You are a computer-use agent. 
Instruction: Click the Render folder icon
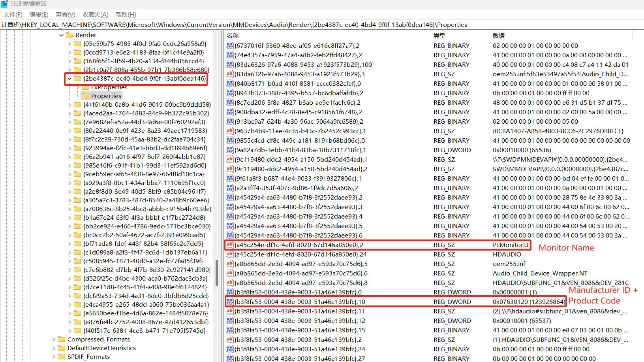[70, 35]
